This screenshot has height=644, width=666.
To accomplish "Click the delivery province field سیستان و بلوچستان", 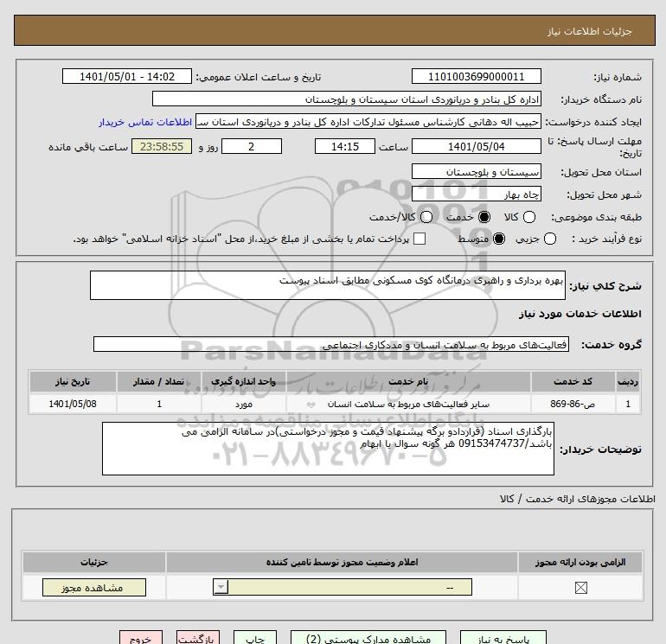I will [x=476, y=171].
